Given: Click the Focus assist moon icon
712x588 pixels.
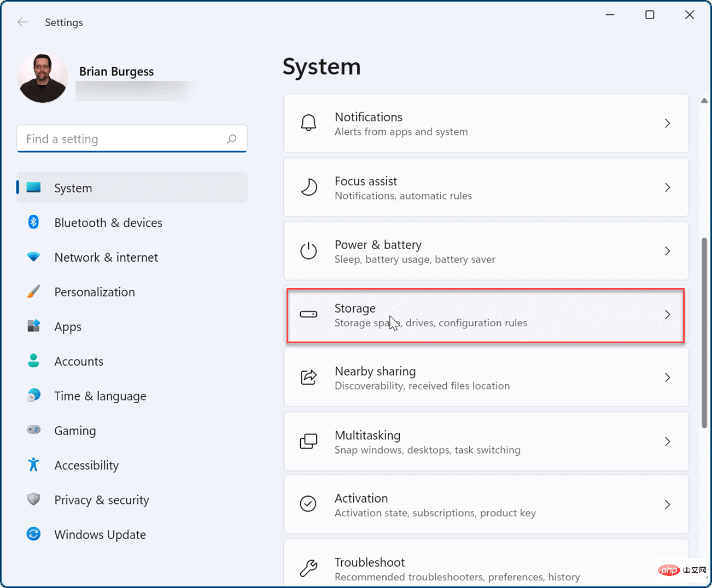Looking at the screenshot, I should point(308,187).
